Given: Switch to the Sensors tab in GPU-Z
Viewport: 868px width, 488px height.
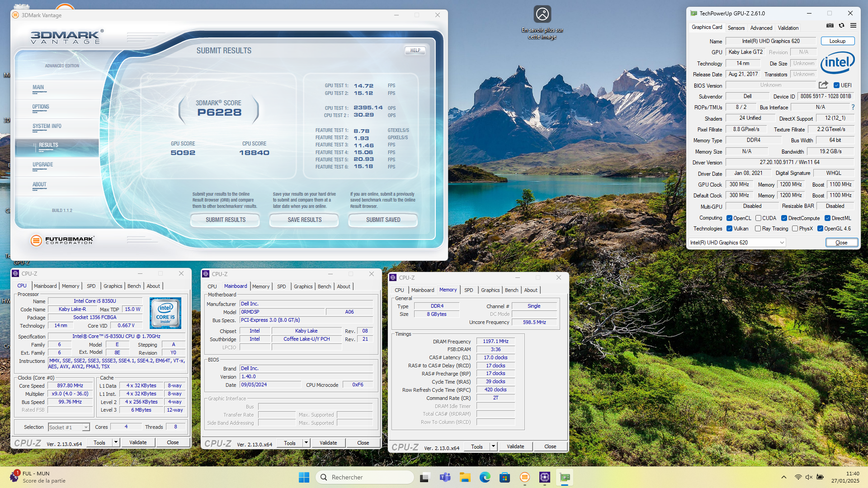Looking at the screenshot, I should pyautogui.click(x=736, y=28).
